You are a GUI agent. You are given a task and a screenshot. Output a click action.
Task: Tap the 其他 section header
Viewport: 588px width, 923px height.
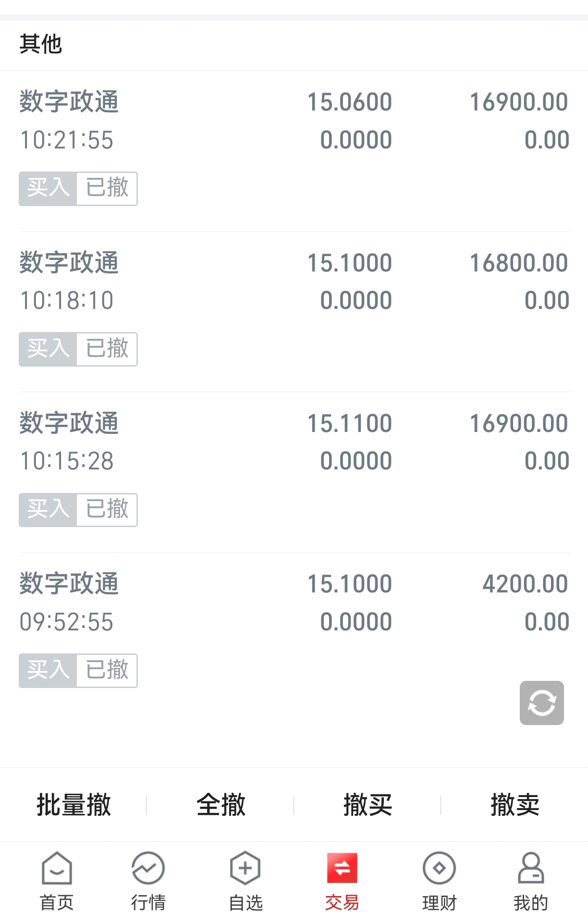(41, 44)
